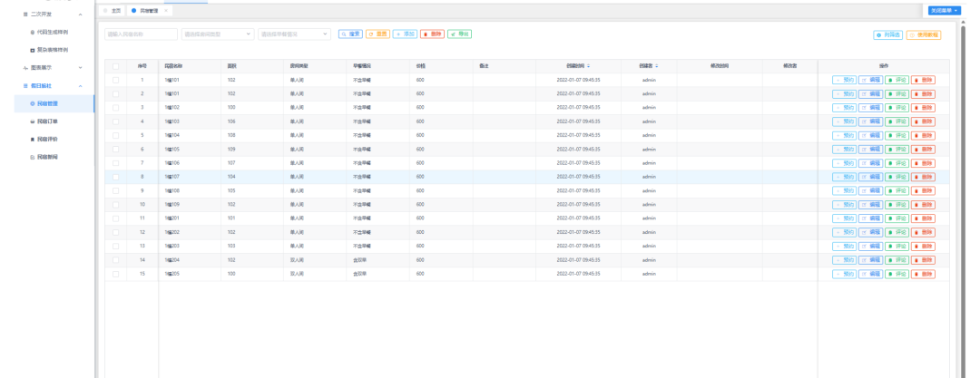Click the 搜索 search button
The height and width of the screenshot is (378, 980).
350,34
